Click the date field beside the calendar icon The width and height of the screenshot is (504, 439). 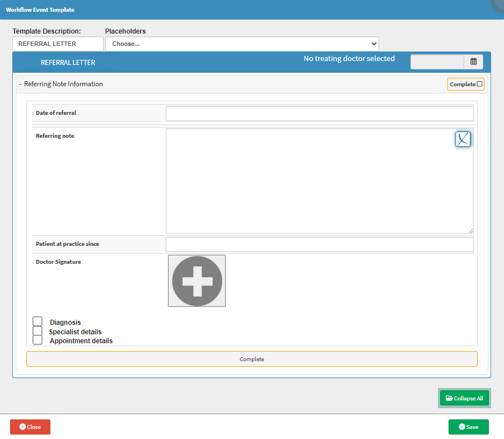(437, 62)
